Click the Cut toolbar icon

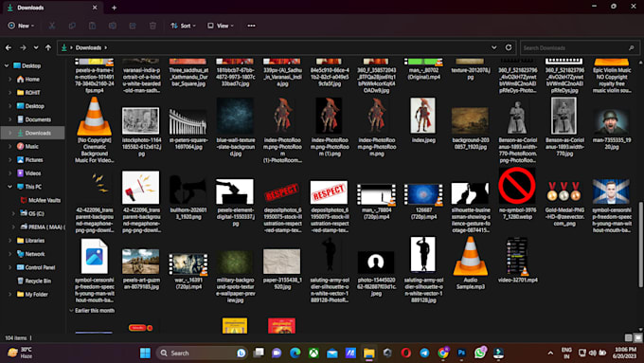point(52,26)
